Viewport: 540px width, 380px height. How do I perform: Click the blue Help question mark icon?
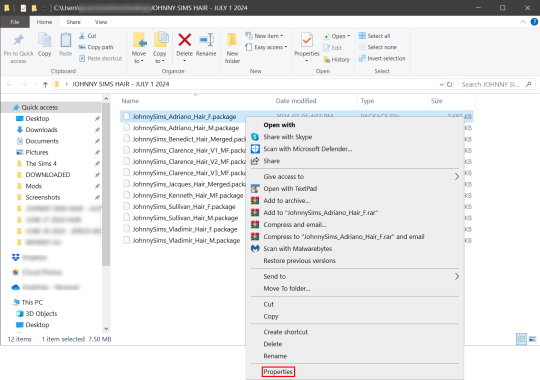534,22
